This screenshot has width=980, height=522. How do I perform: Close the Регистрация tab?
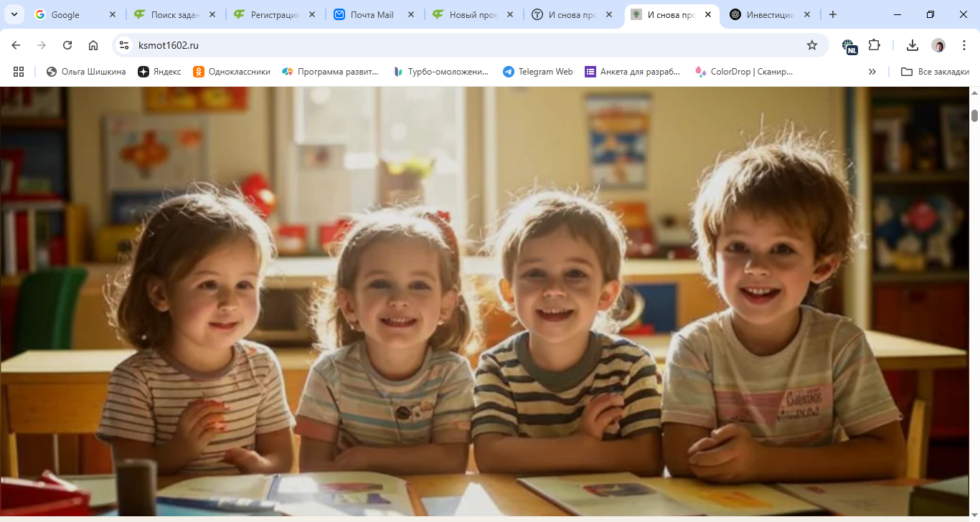312,14
